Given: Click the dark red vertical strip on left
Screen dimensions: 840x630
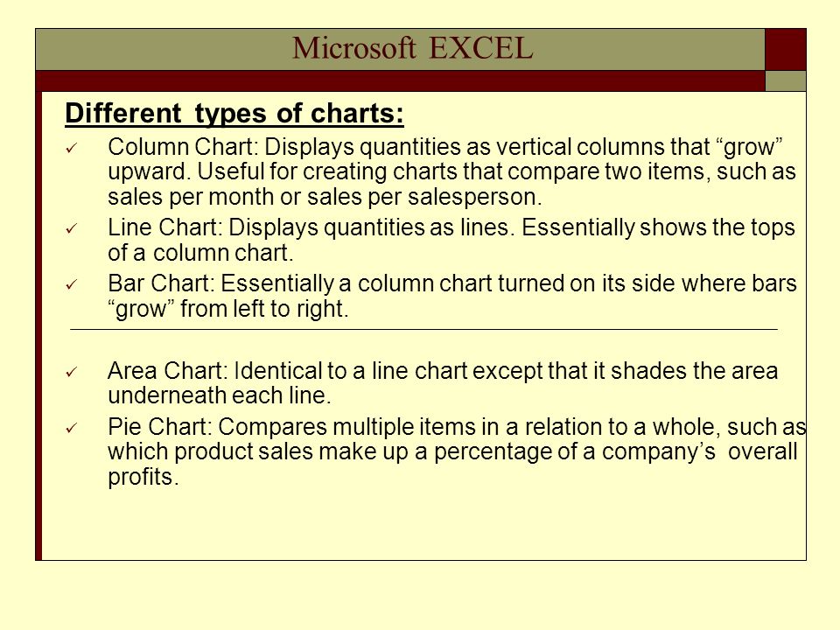Looking at the screenshot, I should [38, 325].
